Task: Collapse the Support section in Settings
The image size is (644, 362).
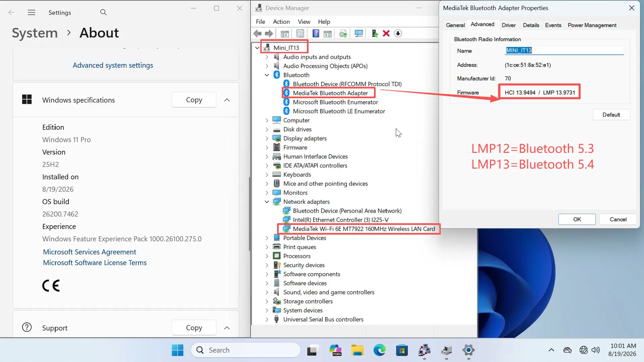Action: click(x=227, y=328)
